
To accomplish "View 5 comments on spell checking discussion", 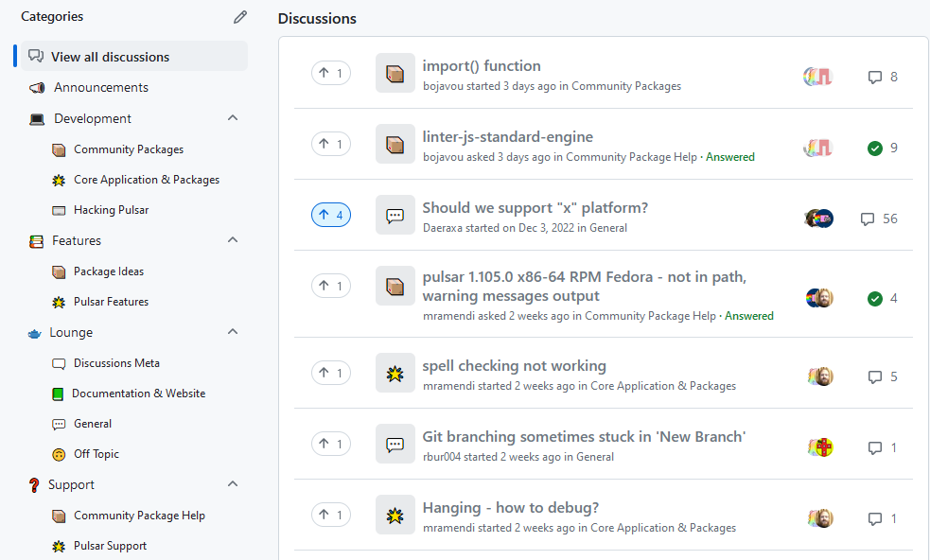I will (x=883, y=376).
